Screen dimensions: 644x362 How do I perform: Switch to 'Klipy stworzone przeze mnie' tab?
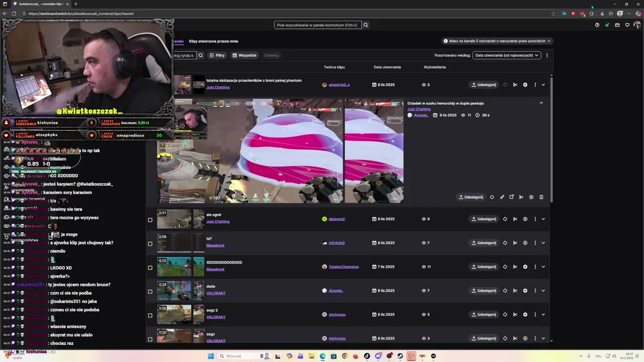click(x=213, y=41)
